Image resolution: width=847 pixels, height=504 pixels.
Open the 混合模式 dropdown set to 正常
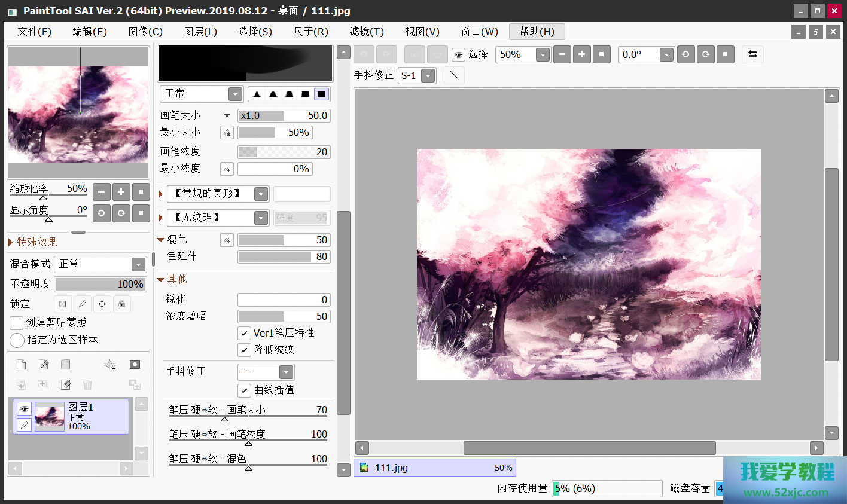100,264
